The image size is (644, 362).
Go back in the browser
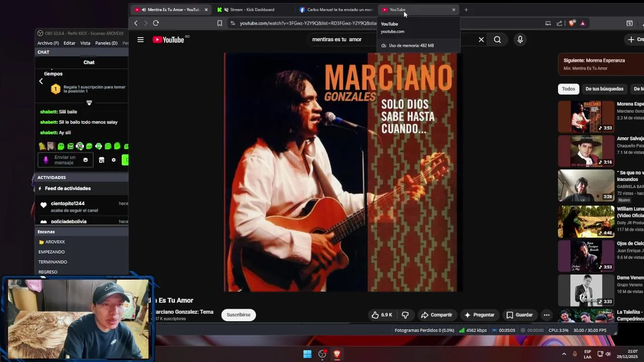coord(136,23)
